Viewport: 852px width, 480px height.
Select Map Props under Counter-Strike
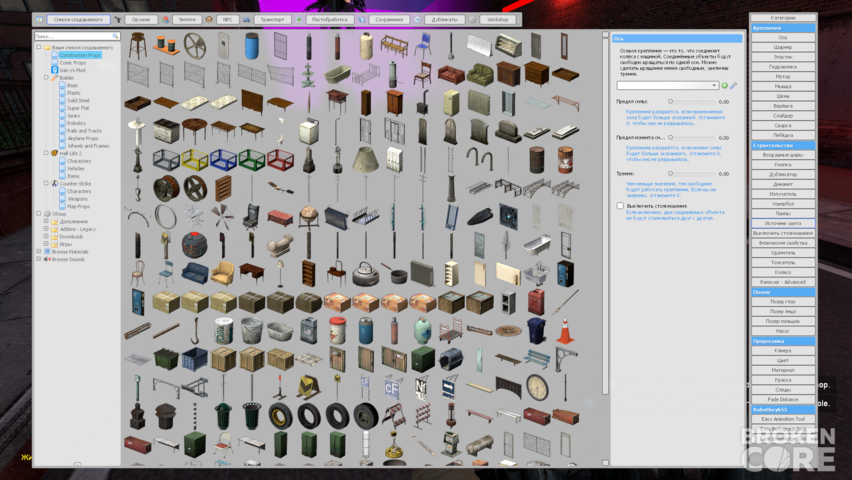pyautogui.click(x=78, y=206)
